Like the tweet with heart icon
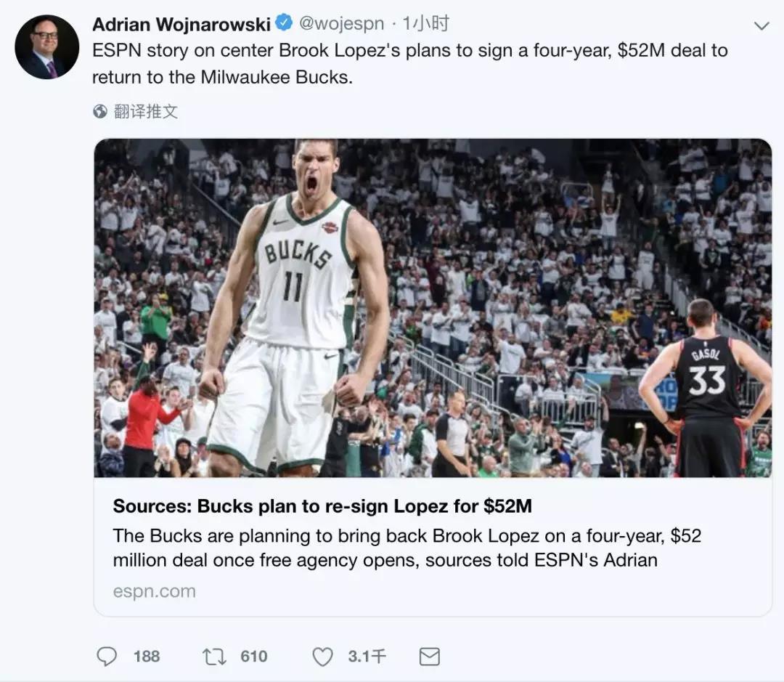 point(322,657)
